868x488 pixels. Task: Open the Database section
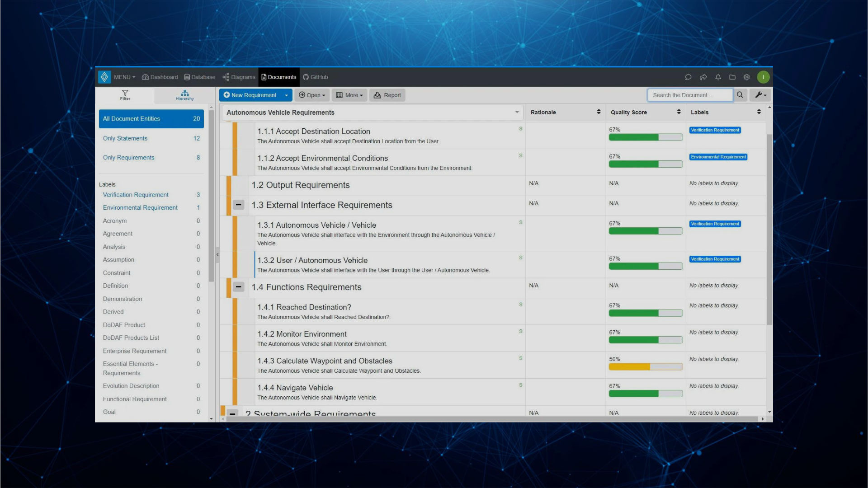click(199, 77)
